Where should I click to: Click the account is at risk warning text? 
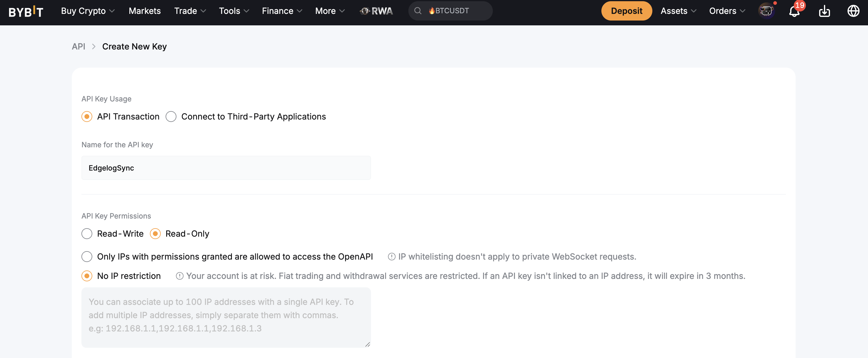[x=466, y=276]
